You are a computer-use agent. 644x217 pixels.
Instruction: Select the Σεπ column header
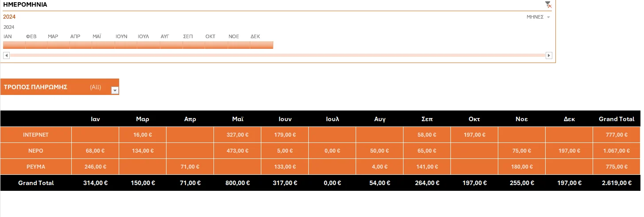point(427,119)
